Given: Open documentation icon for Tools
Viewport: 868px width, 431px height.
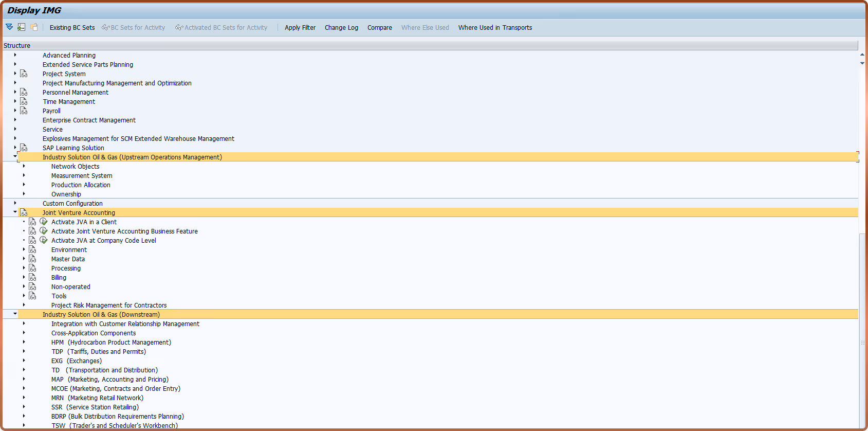Looking at the screenshot, I should [32, 296].
